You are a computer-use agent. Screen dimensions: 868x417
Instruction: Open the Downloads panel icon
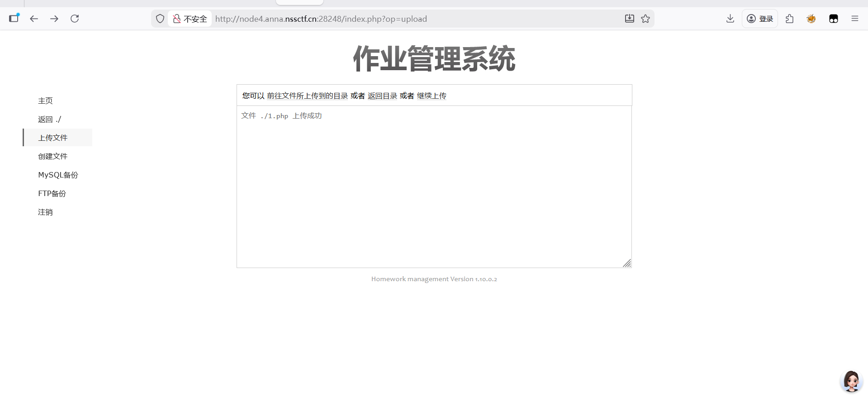tap(730, 19)
